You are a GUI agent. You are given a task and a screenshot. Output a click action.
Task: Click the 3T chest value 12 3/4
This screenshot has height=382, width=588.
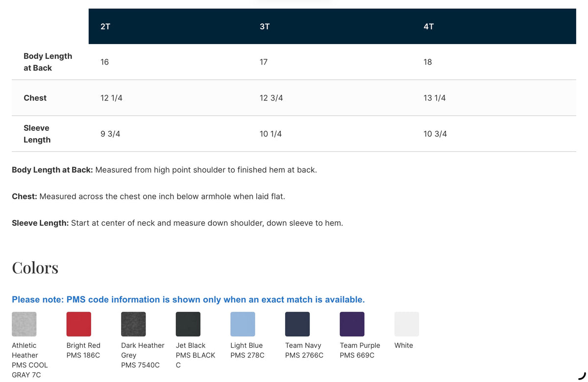271,98
